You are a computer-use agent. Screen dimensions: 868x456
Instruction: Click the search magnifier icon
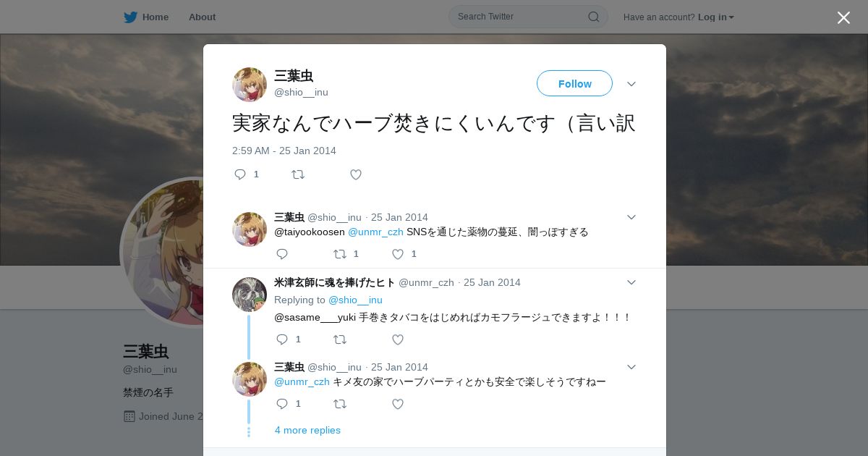click(x=593, y=17)
